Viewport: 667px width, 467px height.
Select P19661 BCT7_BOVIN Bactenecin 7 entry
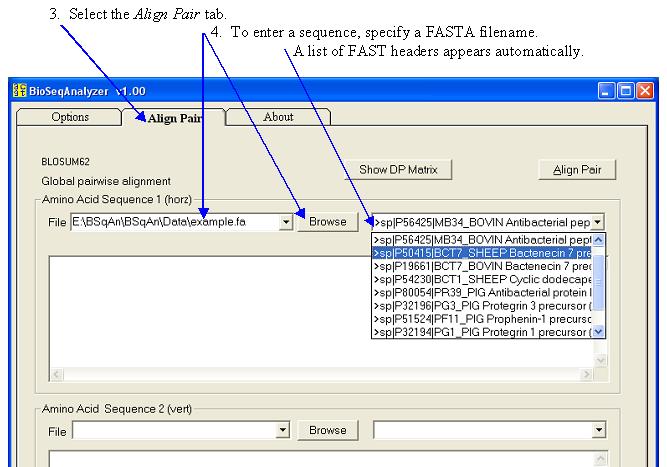coord(482,266)
